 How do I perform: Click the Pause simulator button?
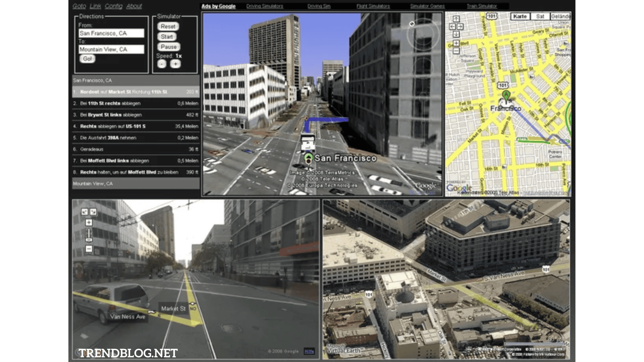click(x=168, y=47)
